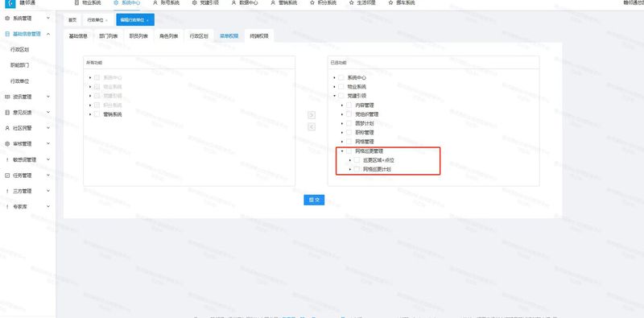Click the blue 提交 submit button
The image size is (644, 318).
click(x=314, y=200)
